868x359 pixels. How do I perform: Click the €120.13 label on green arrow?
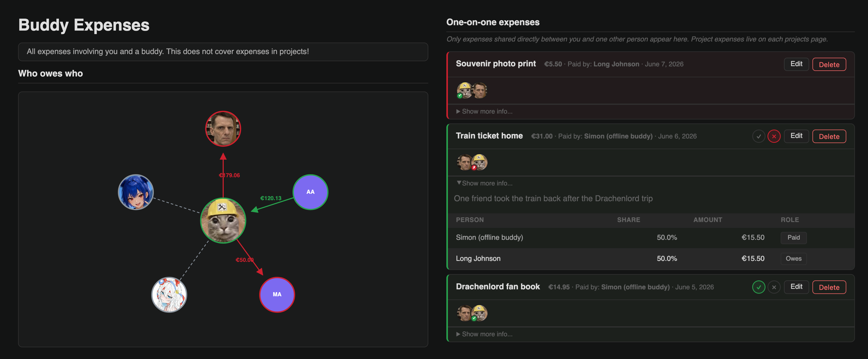(x=271, y=198)
